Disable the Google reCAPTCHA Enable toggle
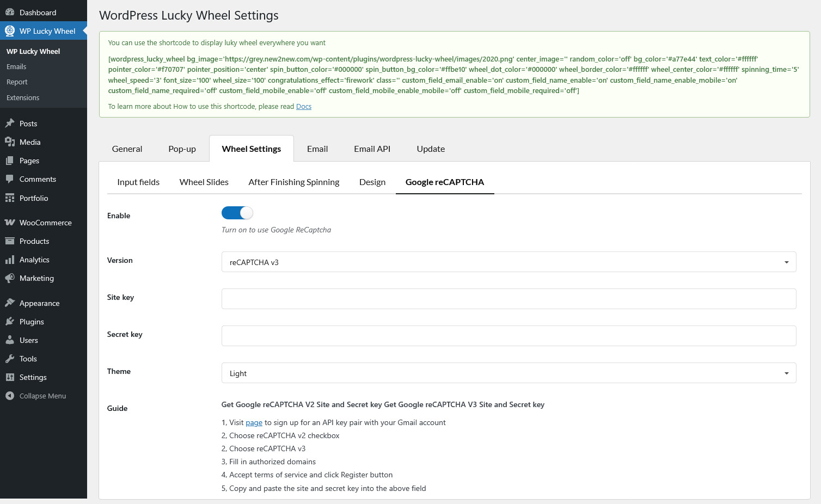This screenshot has width=821, height=504. 237,213
